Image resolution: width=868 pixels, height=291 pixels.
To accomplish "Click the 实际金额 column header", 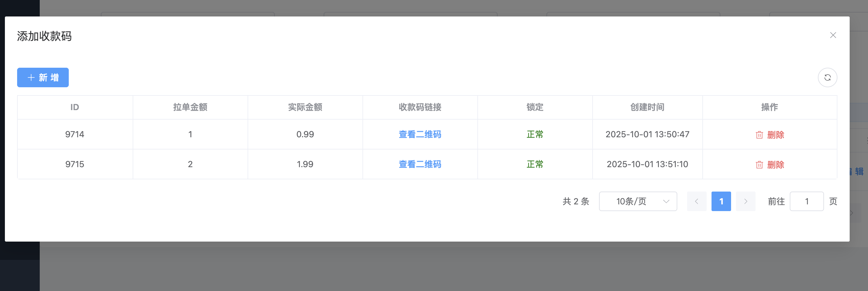I will [305, 107].
